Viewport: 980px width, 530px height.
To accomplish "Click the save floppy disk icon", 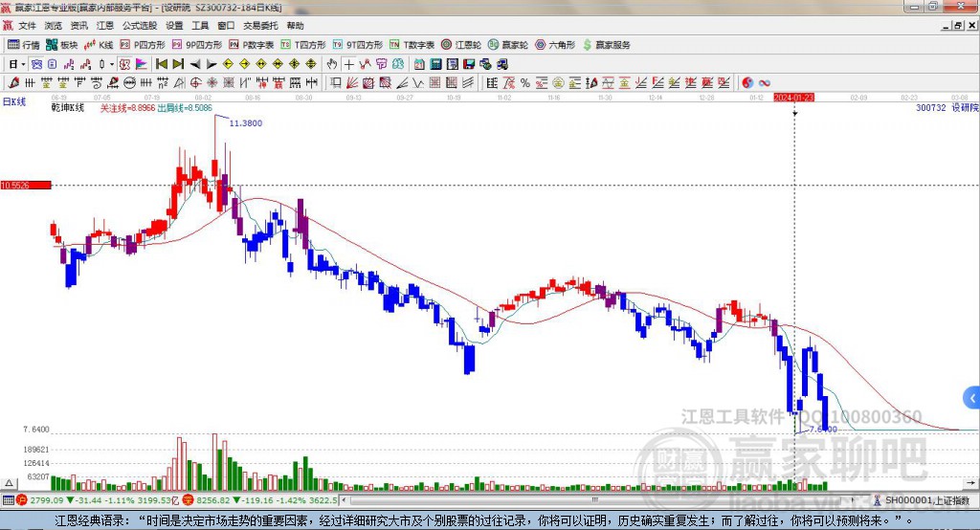I will coord(469,64).
